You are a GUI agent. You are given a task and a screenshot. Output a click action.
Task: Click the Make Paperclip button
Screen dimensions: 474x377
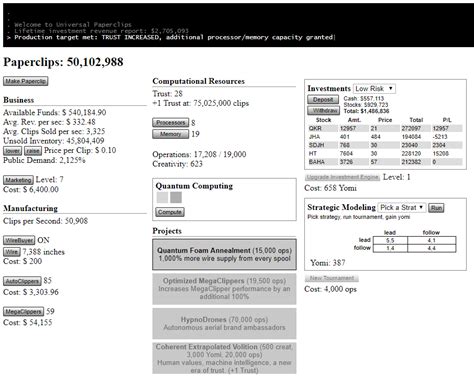point(26,81)
